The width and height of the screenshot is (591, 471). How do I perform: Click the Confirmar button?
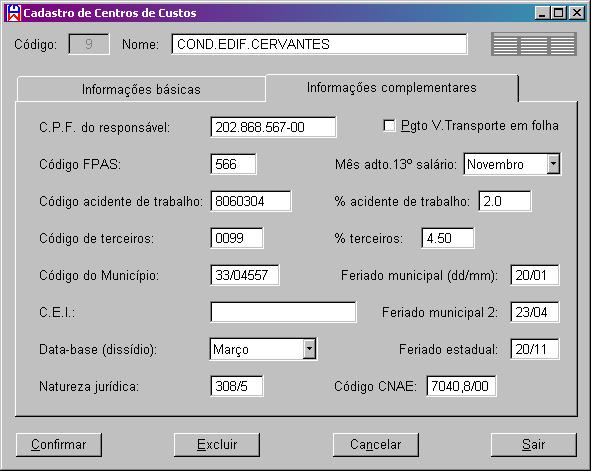pyautogui.click(x=59, y=445)
